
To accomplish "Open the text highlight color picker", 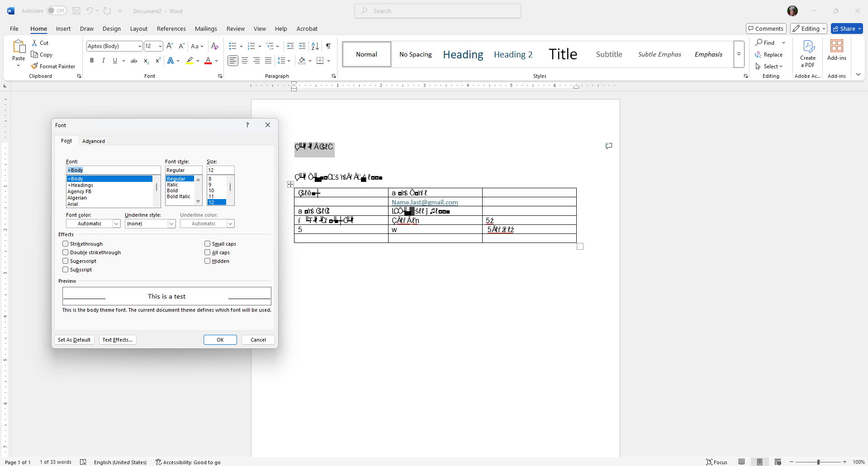I will click(197, 61).
